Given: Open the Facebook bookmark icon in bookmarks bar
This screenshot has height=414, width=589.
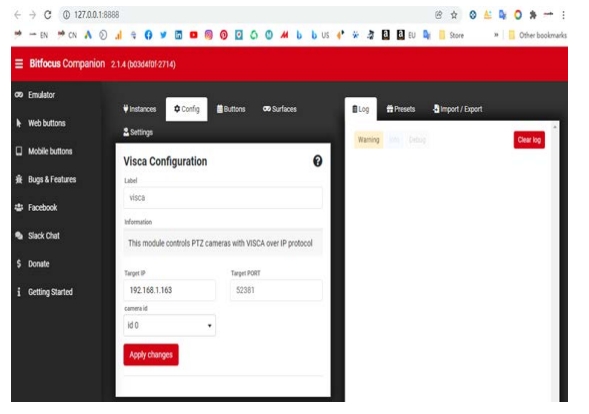Looking at the screenshot, I should [x=148, y=35].
